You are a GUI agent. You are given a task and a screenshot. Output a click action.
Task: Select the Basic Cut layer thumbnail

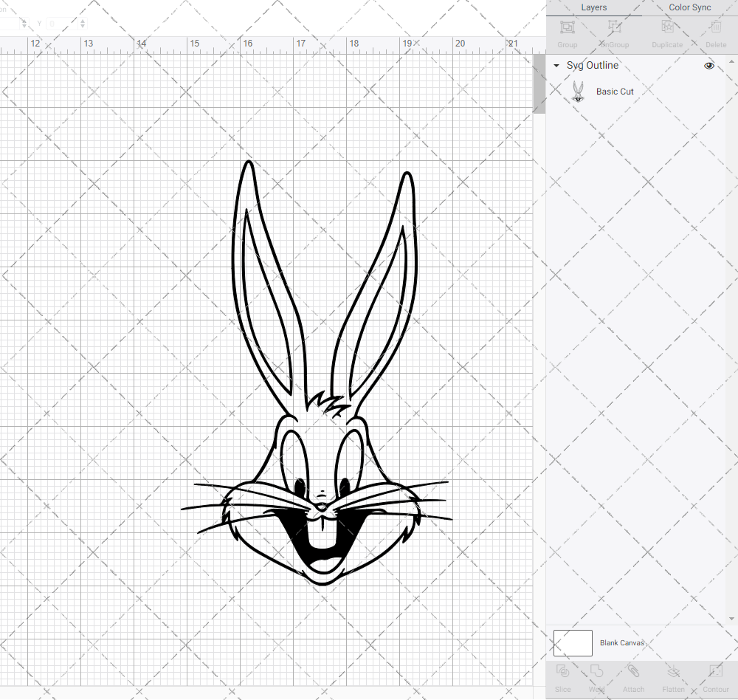click(578, 92)
